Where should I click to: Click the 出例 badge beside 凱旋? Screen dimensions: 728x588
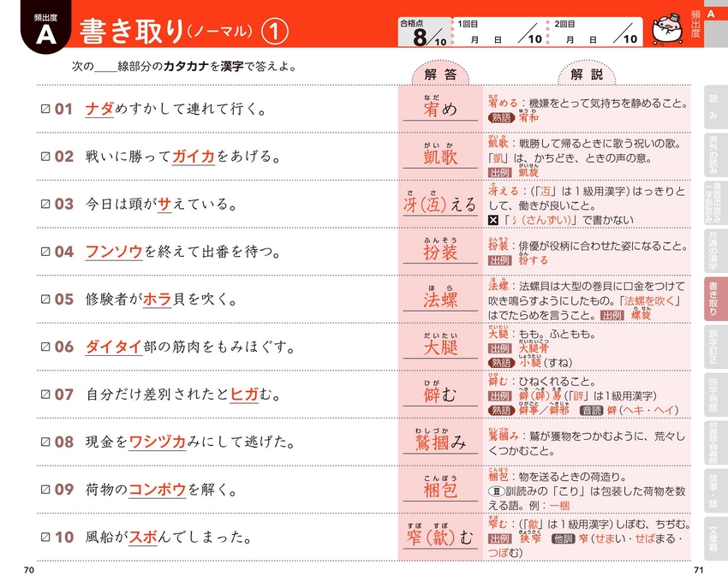pyautogui.click(x=499, y=173)
